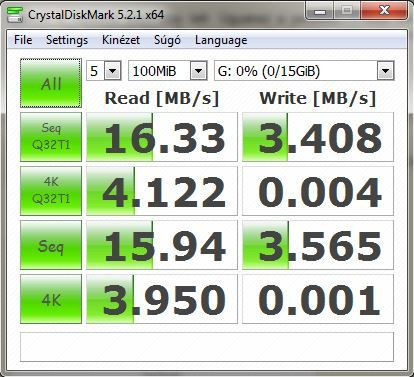Minimize the CrystalDiskMark window
Screen dimensions: 414x377
tap(319, 11)
